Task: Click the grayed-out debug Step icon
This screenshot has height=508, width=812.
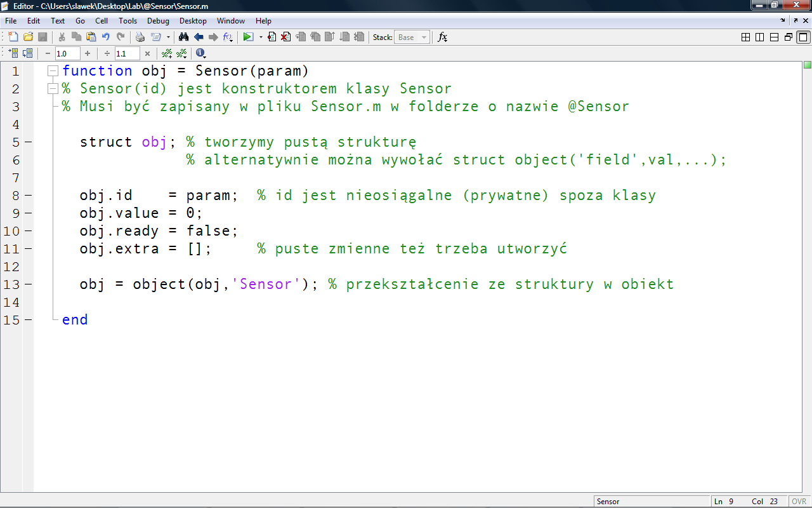Action: tap(301, 37)
